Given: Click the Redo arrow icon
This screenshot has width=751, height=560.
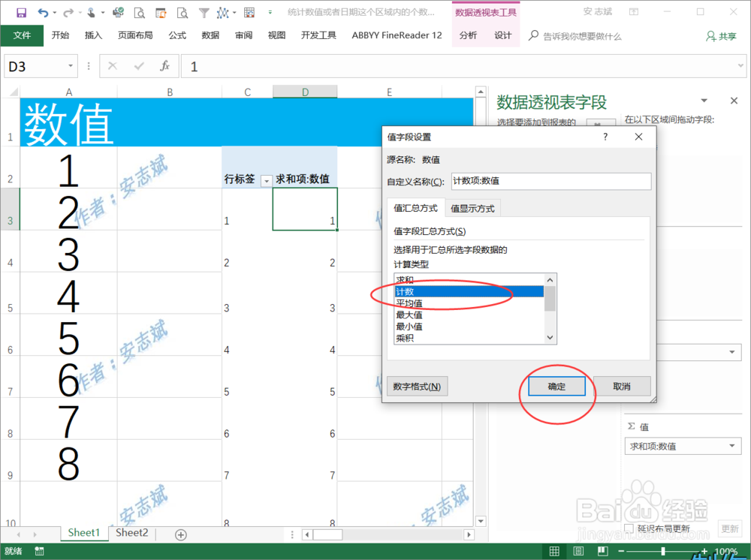Looking at the screenshot, I should tap(68, 13).
